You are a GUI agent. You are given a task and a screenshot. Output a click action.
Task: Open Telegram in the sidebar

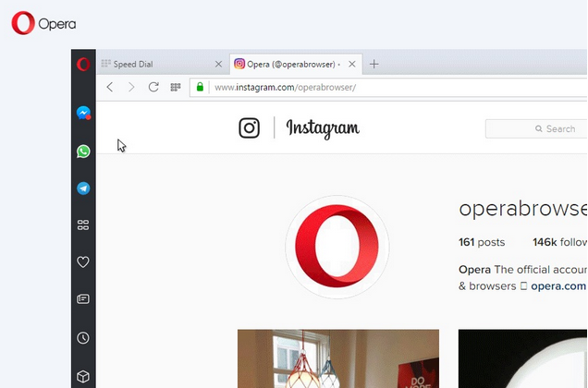(x=83, y=188)
